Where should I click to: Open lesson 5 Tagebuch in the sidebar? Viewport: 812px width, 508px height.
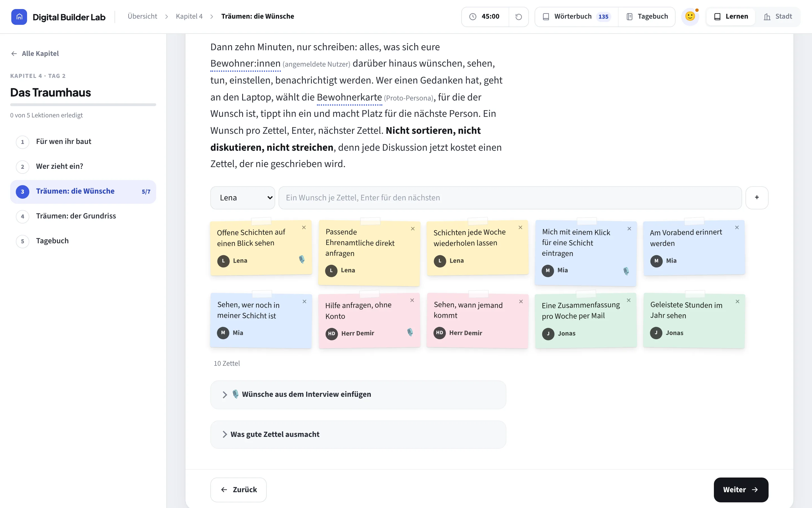(83, 241)
